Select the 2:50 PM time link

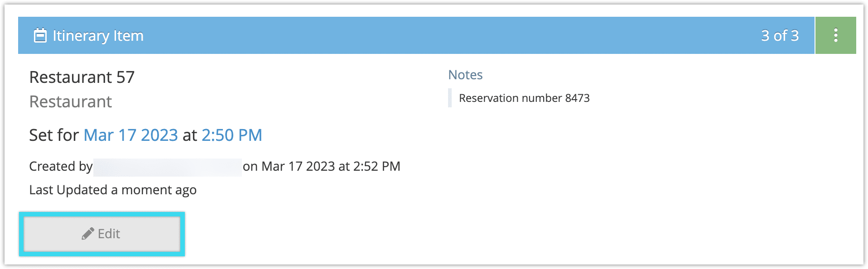tap(231, 135)
